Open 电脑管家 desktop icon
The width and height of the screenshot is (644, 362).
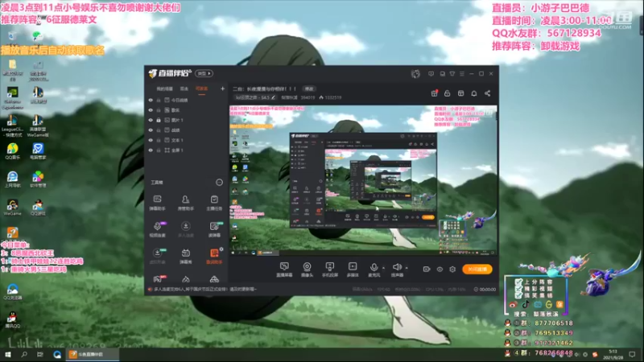point(38,151)
